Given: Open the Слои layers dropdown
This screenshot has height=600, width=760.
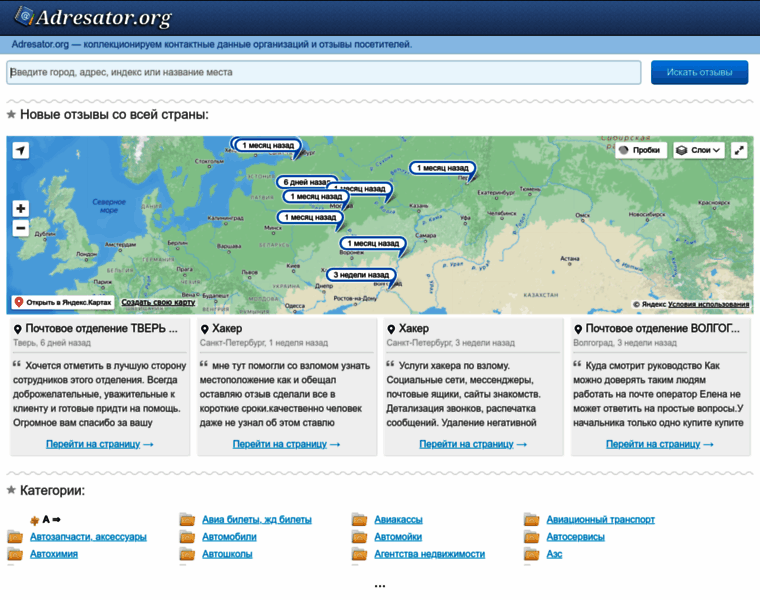Looking at the screenshot, I should coord(698,150).
